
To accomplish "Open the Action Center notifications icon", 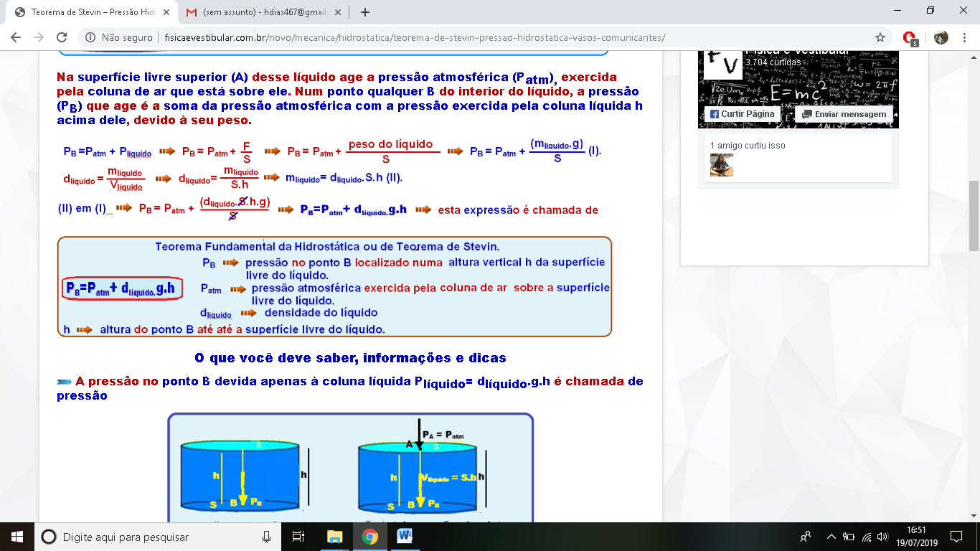I will click(956, 537).
